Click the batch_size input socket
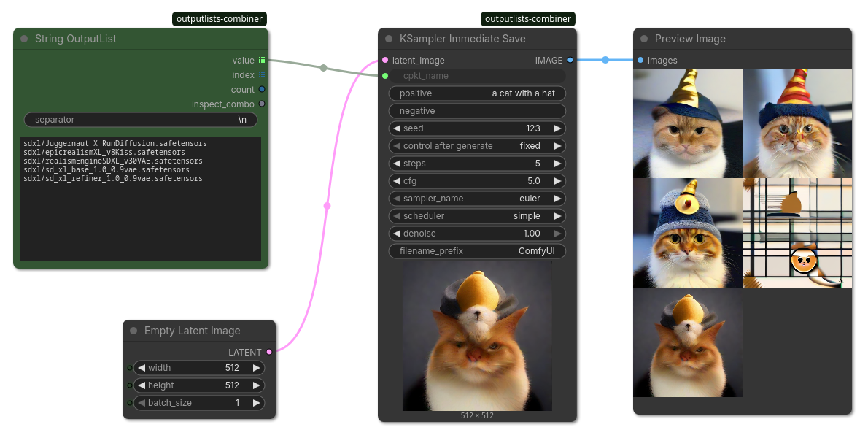 click(130, 403)
